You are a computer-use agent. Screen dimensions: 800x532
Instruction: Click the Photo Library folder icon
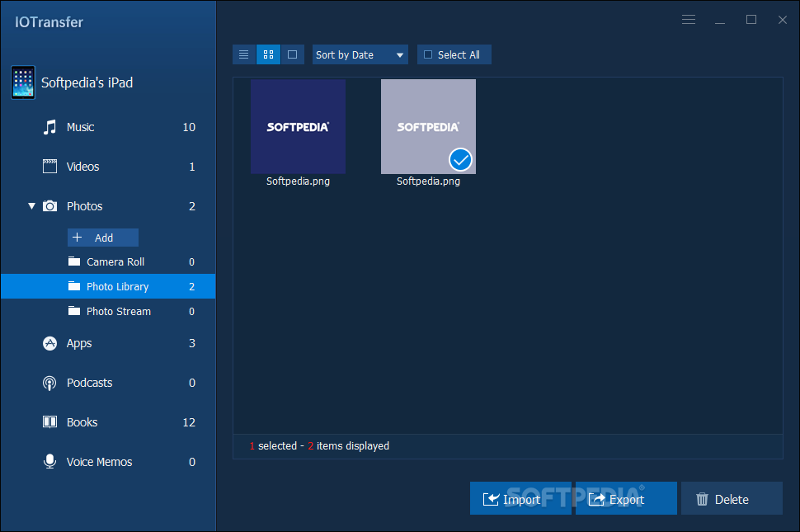point(74,286)
